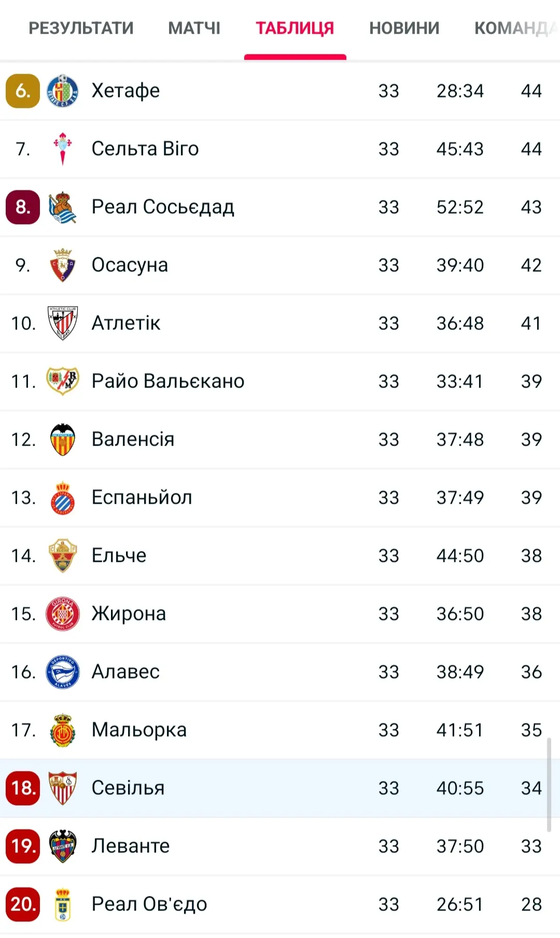Grab the vertical scrollbar thumb
The image size is (560, 938).
coord(549,783)
